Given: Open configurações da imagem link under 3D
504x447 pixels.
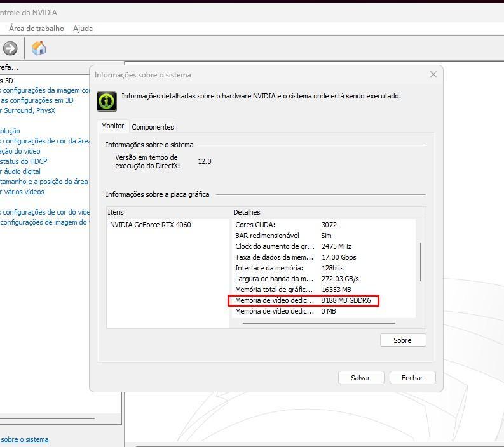Looking at the screenshot, I should tap(45, 90).
